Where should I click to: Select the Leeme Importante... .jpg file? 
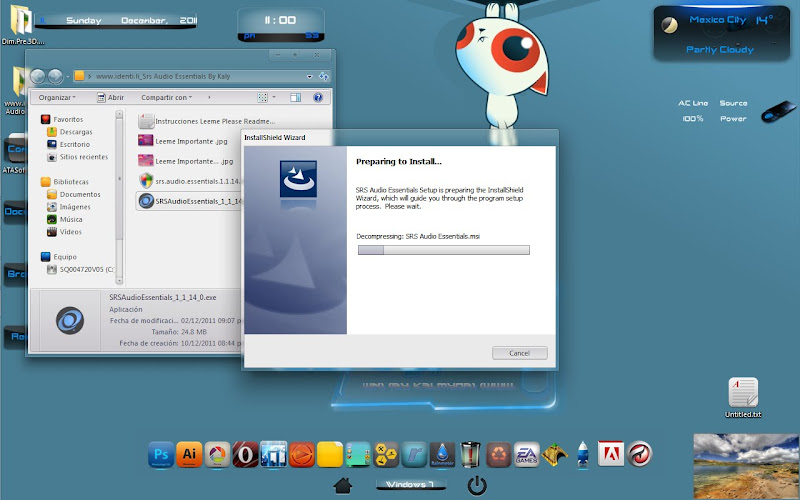coord(186,161)
